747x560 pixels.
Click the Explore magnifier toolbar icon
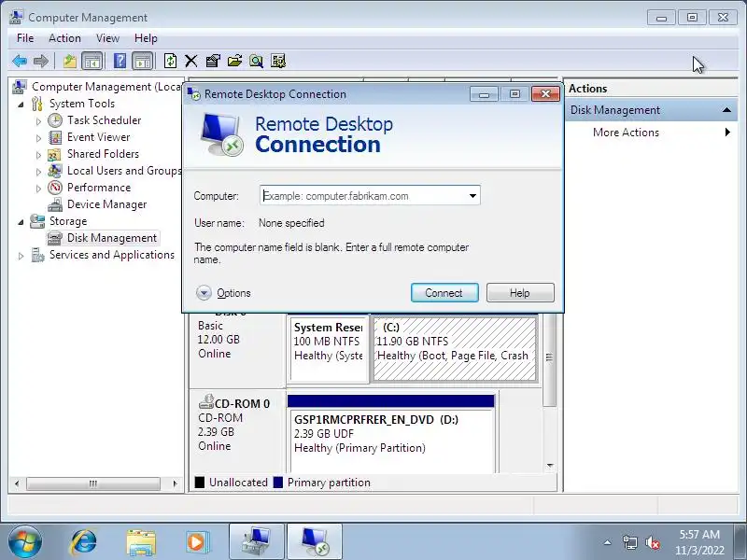(256, 61)
